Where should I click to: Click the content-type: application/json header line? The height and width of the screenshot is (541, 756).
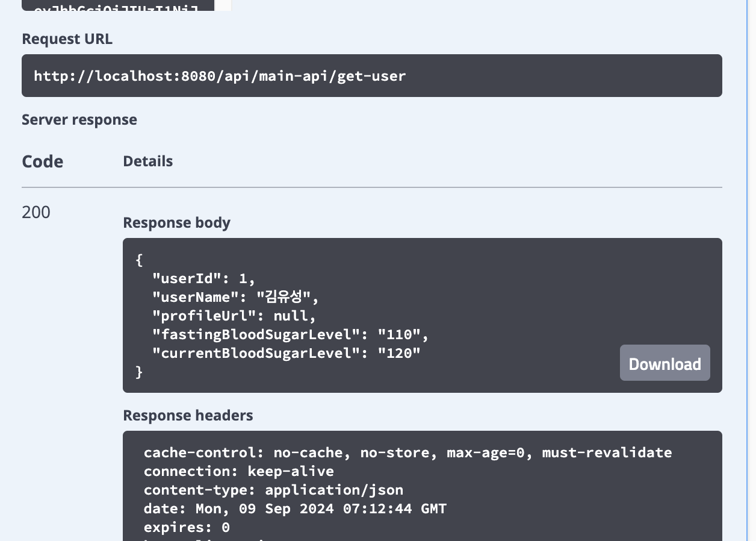point(274,490)
